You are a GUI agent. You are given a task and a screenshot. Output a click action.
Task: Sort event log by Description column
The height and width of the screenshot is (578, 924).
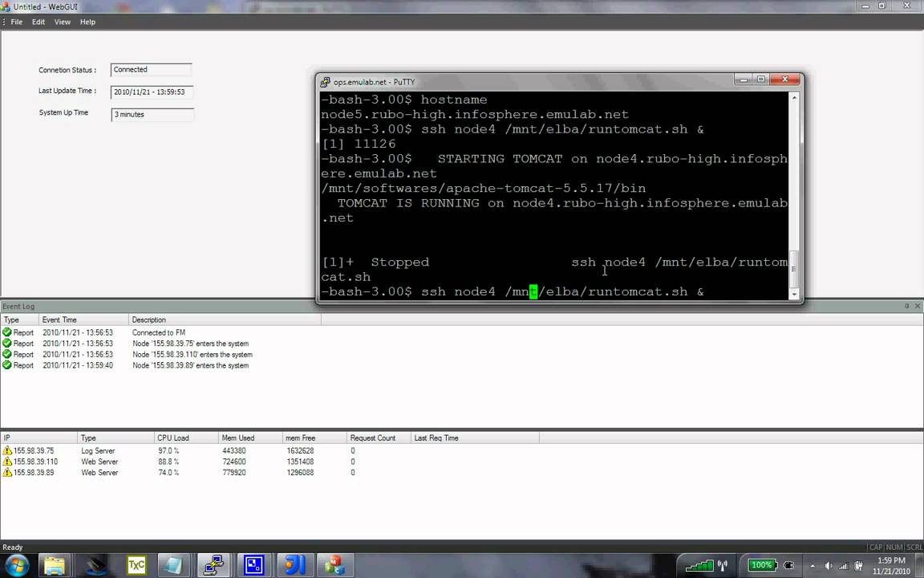[x=225, y=320]
